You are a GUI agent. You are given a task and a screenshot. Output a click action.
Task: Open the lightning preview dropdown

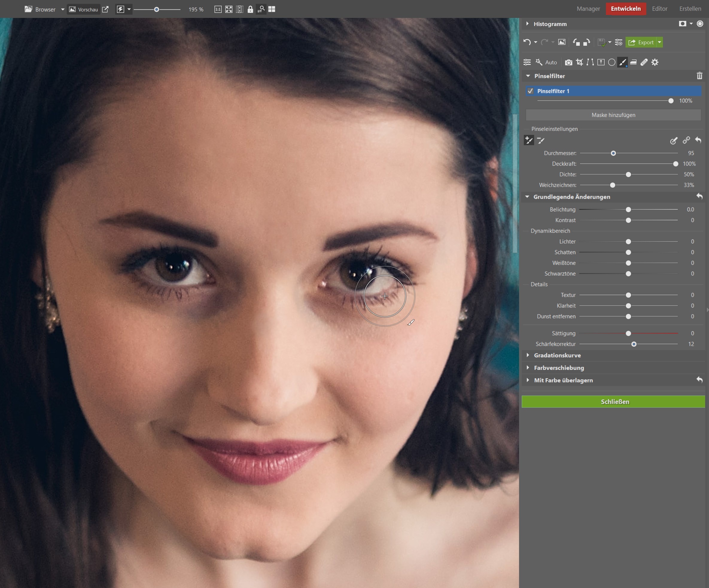tap(129, 10)
